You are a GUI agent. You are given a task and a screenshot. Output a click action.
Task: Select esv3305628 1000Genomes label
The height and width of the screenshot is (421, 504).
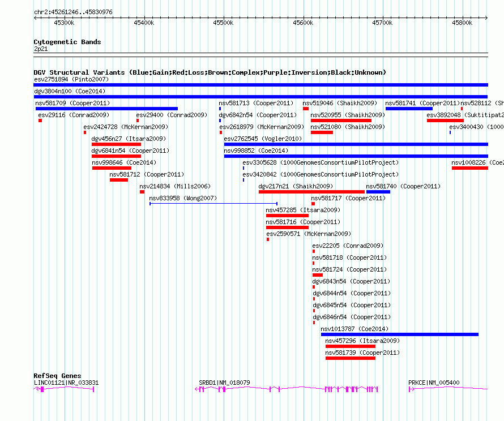[x=321, y=162]
